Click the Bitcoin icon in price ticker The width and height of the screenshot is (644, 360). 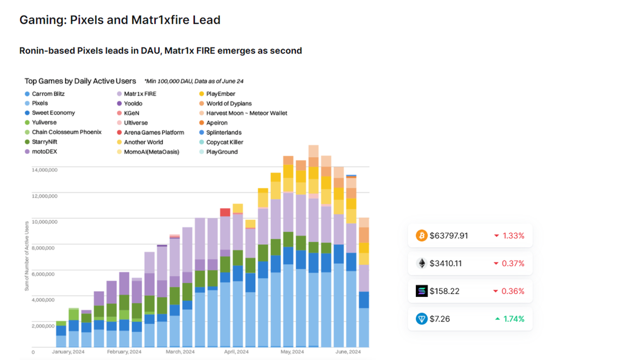point(422,236)
